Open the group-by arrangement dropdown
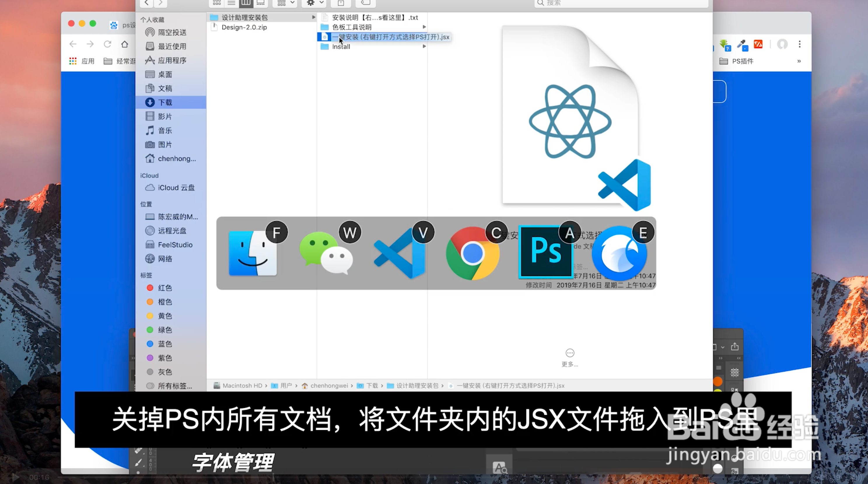The width and height of the screenshot is (868, 484). point(285,3)
